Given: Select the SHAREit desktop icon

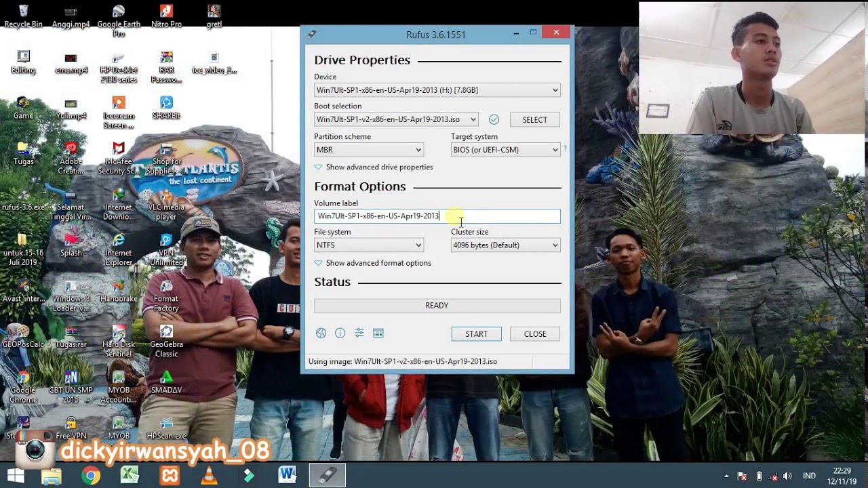Looking at the screenshot, I should [166, 108].
